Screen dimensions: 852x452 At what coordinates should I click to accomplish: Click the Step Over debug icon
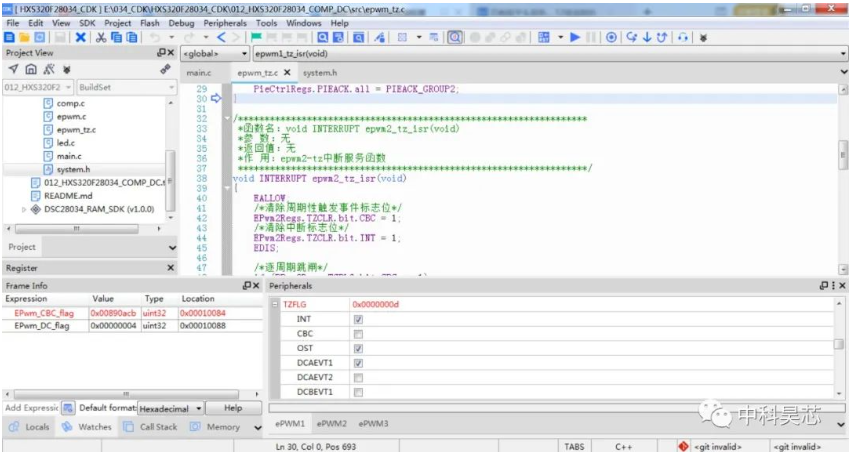tap(631, 37)
